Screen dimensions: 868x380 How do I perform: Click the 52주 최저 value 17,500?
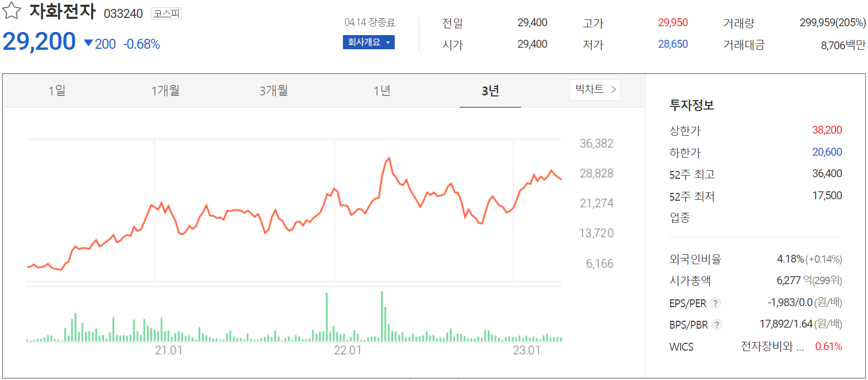(827, 196)
